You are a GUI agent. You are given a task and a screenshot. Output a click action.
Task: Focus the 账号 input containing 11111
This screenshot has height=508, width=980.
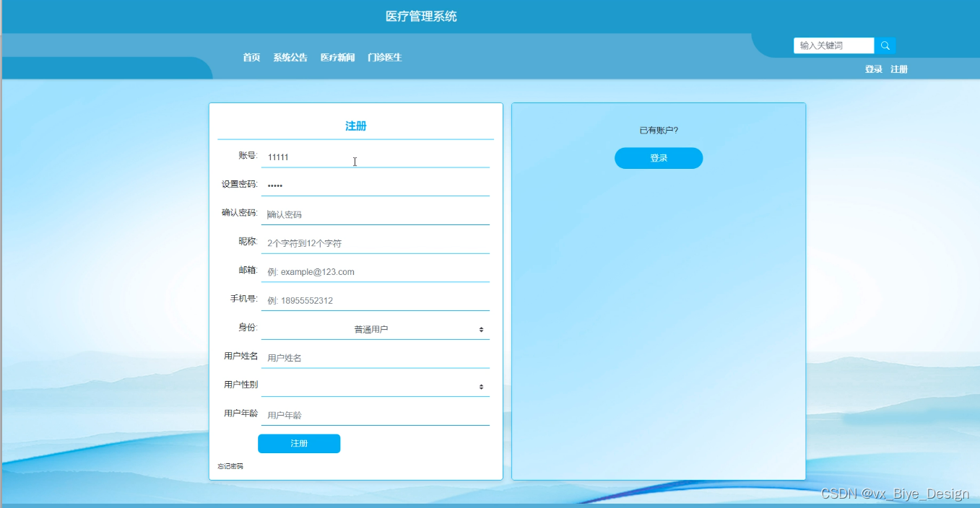tap(376, 157)
